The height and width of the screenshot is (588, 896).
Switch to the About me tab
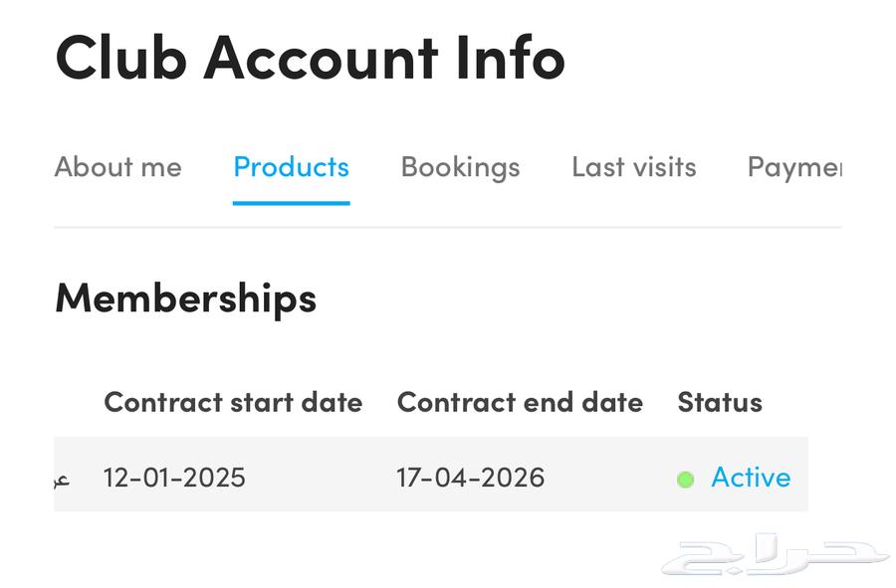point(117,167)
